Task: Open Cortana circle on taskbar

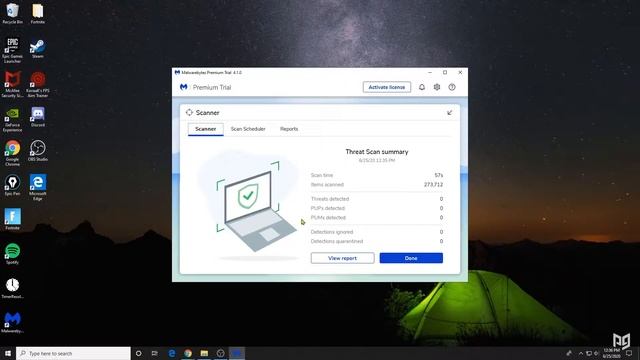Action: 138,353
